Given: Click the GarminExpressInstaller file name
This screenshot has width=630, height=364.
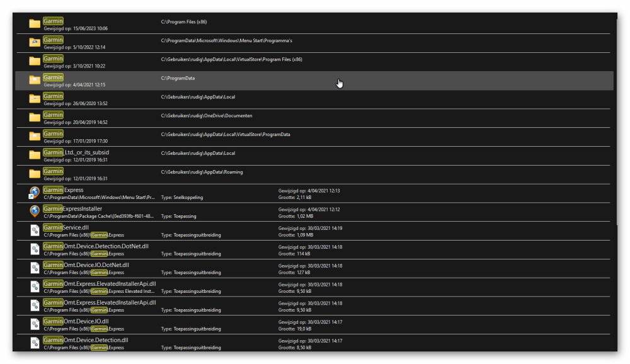Looking at the screenshot, I should (72, 208).
